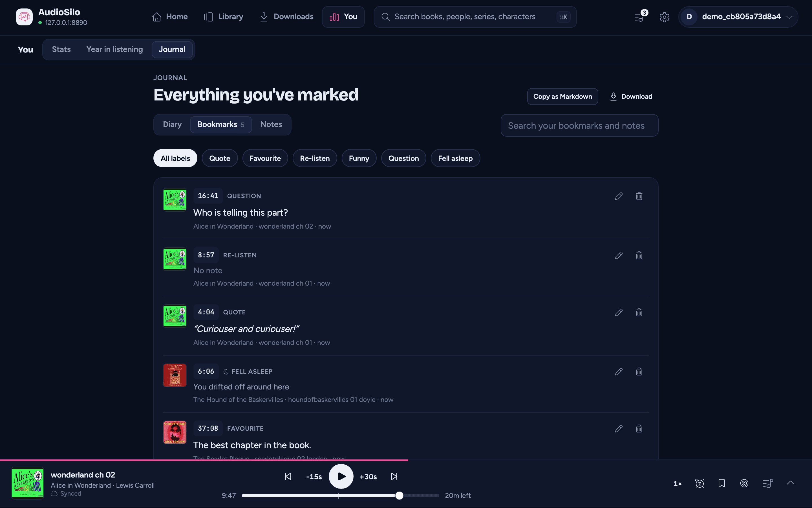812x508 pixels.
Task: Filter bookmarks by the Fell asleep label
Action: pyautogui.click(x=455, y=158)
